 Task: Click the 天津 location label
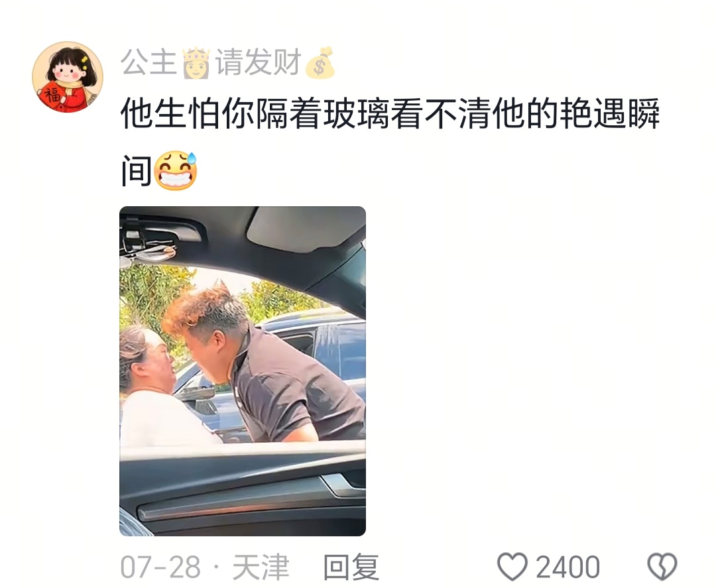(x=261, y=567)
